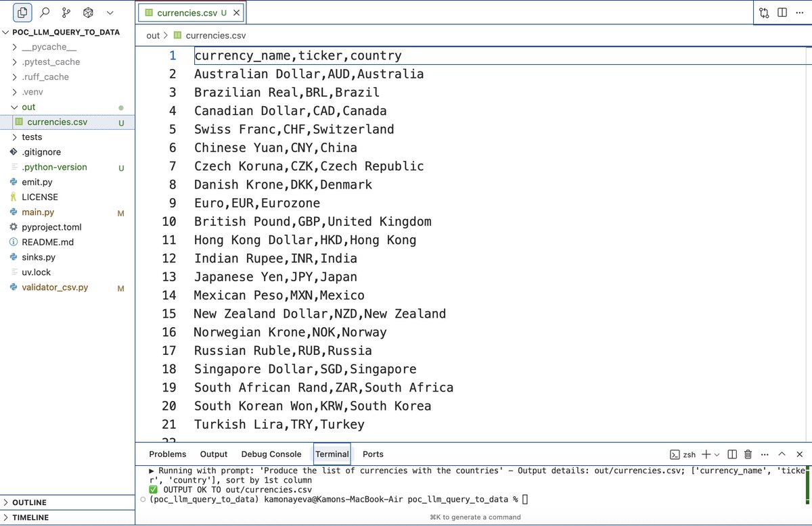Maximize the panel with the up chevron
This screenshot has width=812, height=526.
[782, 454]
